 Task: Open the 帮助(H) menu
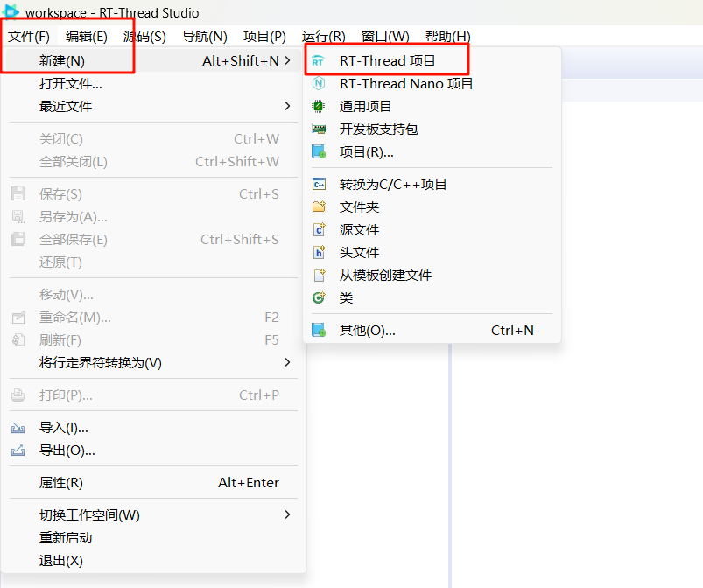point(448,36)
